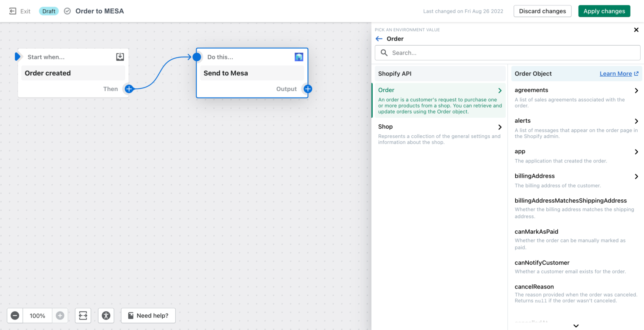This screenshot has height=330, width=644.
Task: Expand the Order entry chevron
Action: point(500,90)
